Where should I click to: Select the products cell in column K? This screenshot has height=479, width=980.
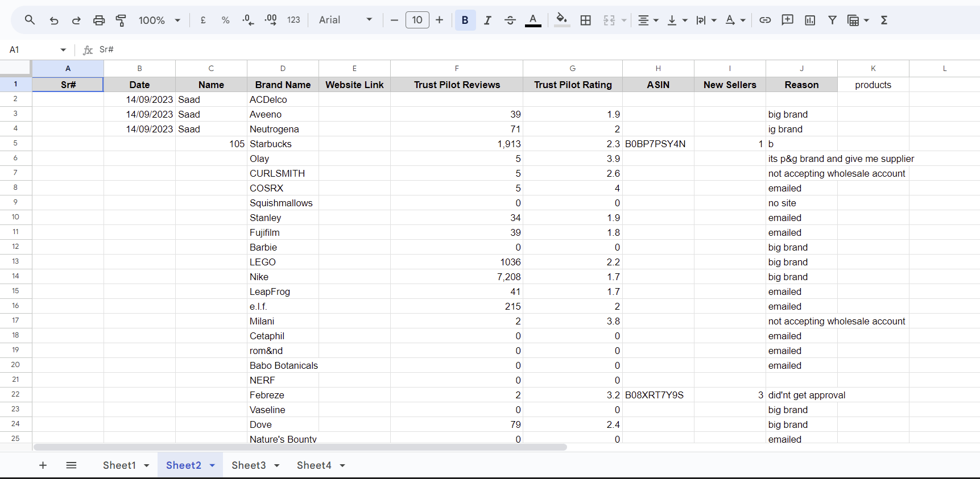(873, 85)
